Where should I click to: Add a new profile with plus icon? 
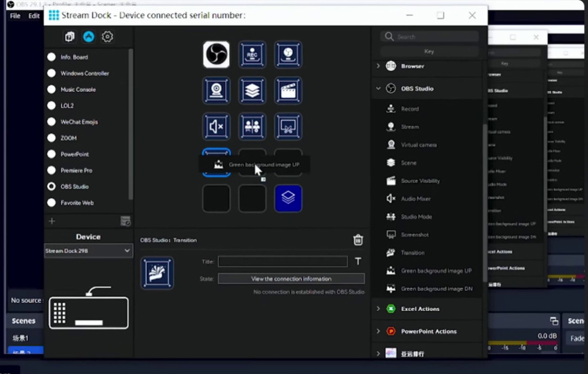(52, 221)
